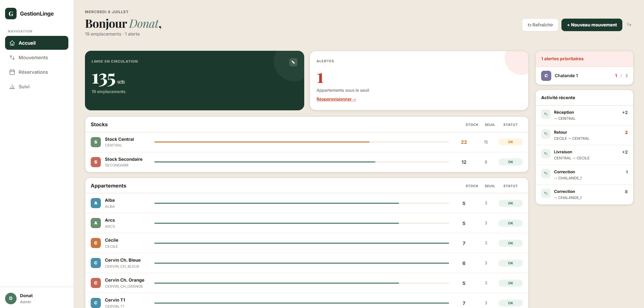
Task: Click the Stock Central S icon
Action: pos(96,142)
